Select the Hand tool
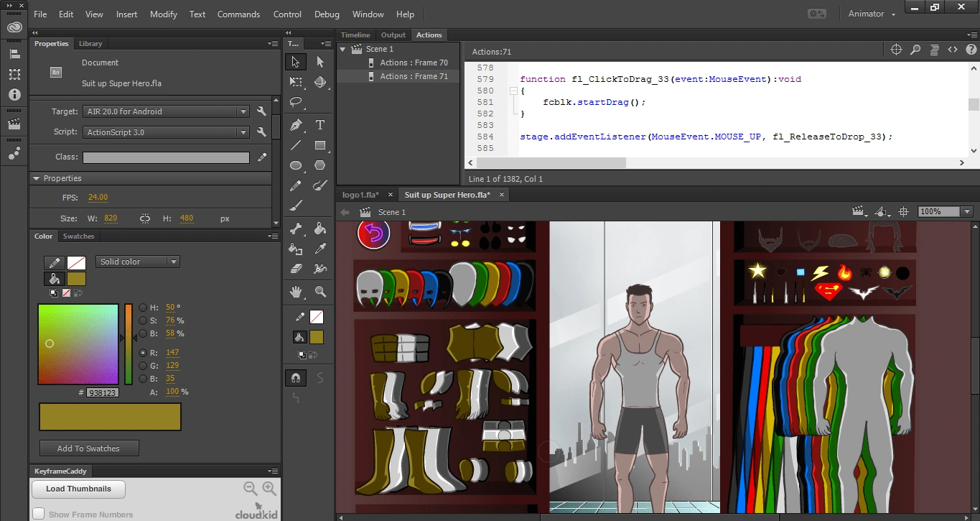Image resolution: width=980 pixels, height=521 pixels. [296, 292]
